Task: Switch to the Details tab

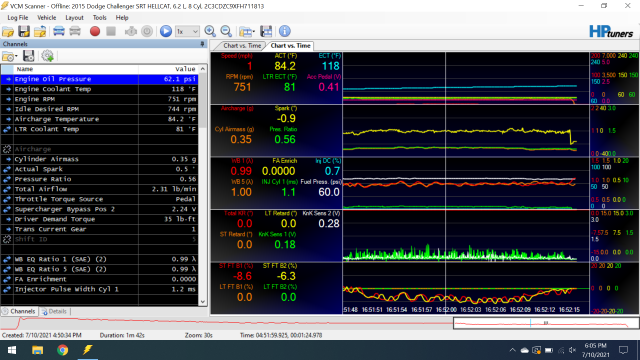Action: 54,311
